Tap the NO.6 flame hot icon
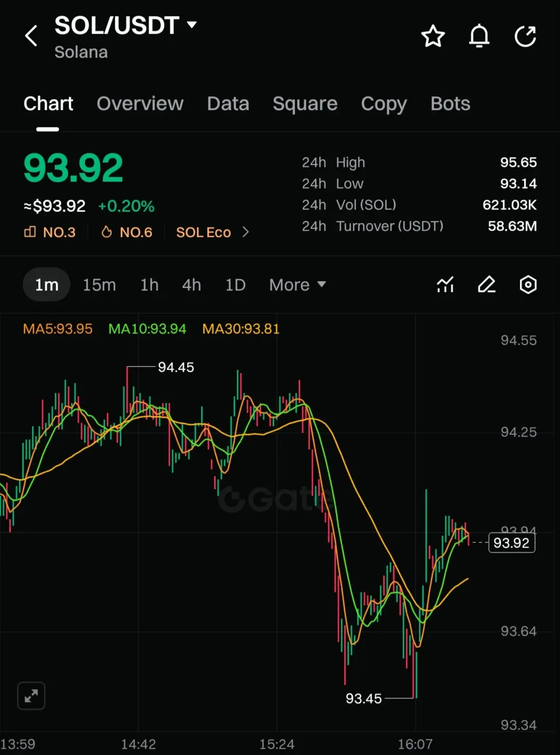The image size is (560, 755). (x=107, y=232)
